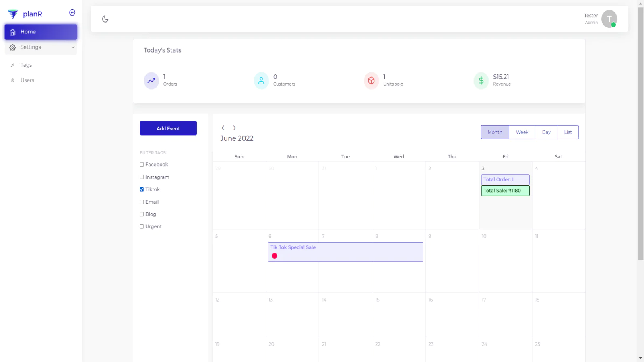This screenshot has height=362, width=644.
Task: Click the Orders trending chart icon
Action: tap(151, 81)
